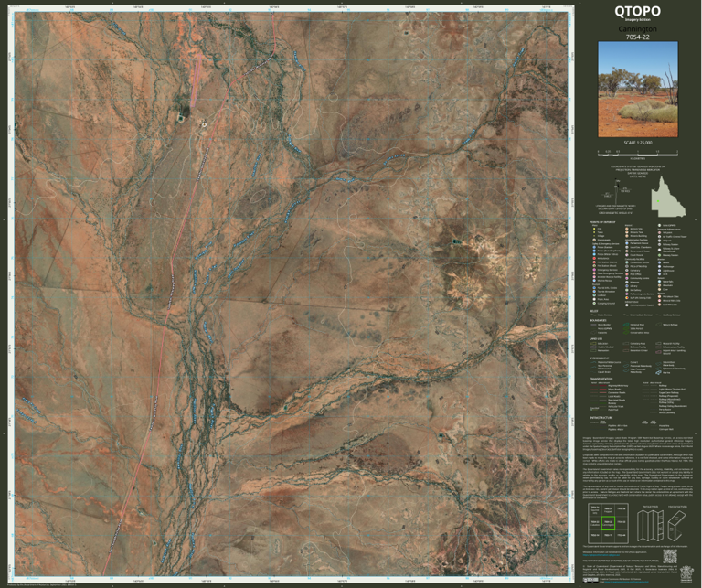Image resolution: width=702 pixels, height=588 pixels.
Task: Click the Court House legend icon
Action: point(627,255)
